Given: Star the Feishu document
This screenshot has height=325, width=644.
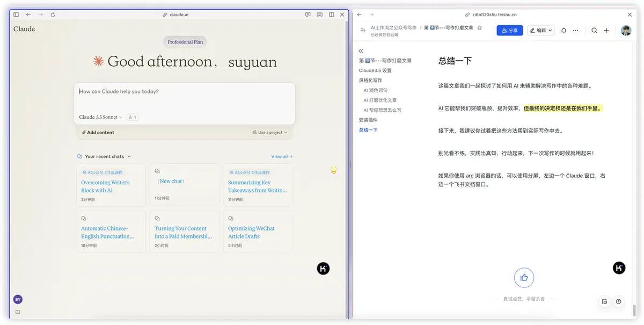Looking at the screenshot, I should [x=479, y=27].
